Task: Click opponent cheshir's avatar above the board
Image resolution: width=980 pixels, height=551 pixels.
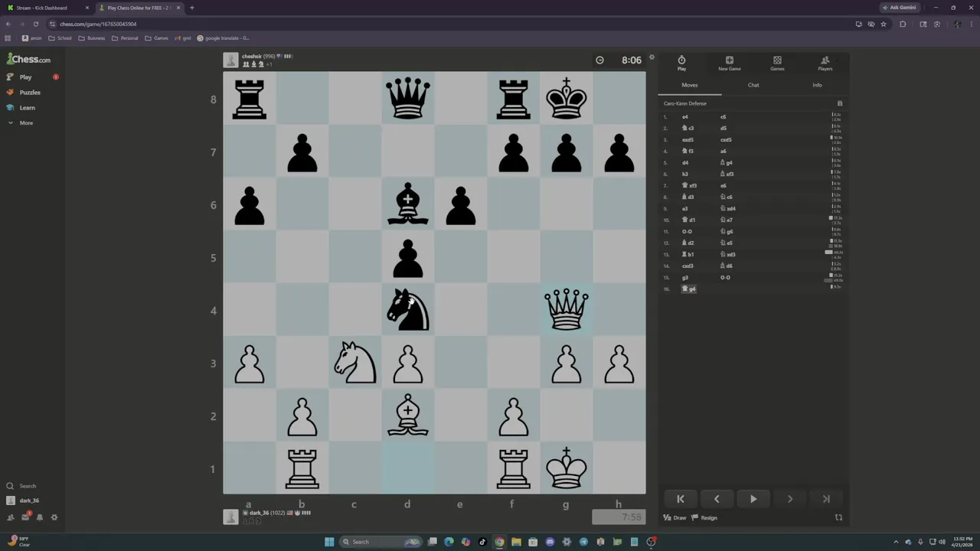Action: tap(230, 60)
